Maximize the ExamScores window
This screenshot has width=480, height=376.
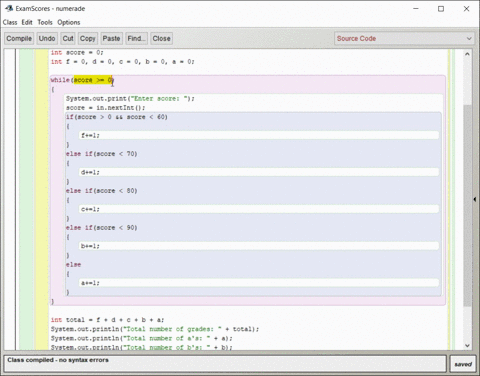click(441, 9)
